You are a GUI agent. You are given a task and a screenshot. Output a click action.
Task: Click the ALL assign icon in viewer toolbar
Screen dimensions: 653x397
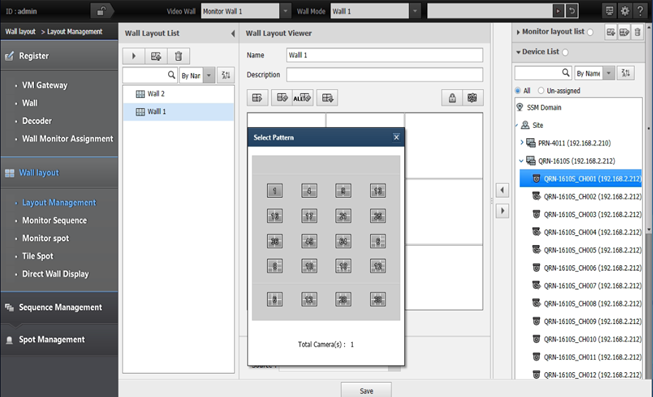303,98
